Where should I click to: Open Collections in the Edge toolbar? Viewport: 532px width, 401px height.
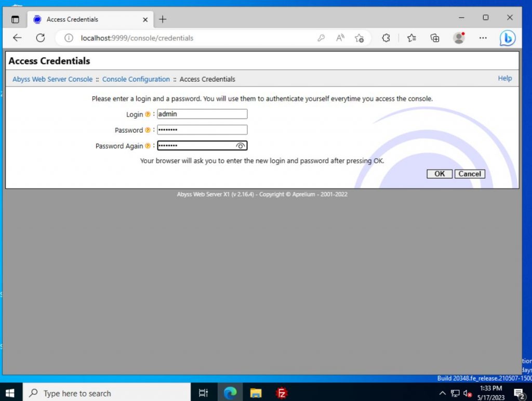435,38
